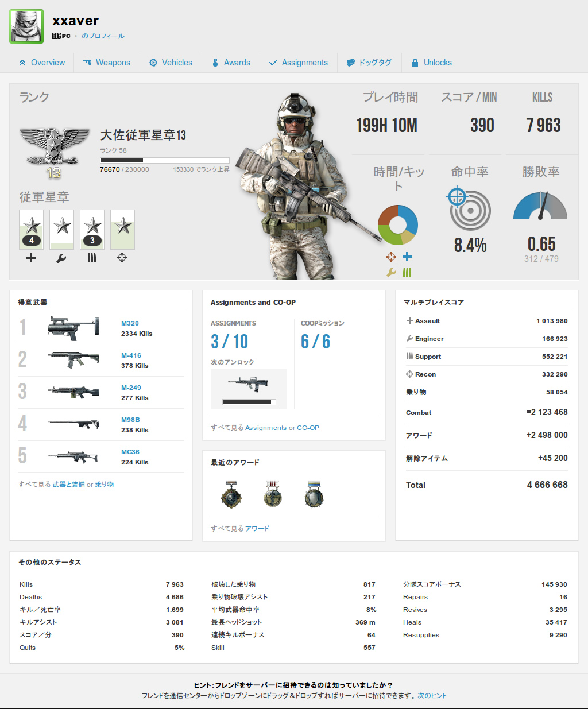
Task: Open the M320 weapon link
Action: pyautogui.click(x=130, y=323)
